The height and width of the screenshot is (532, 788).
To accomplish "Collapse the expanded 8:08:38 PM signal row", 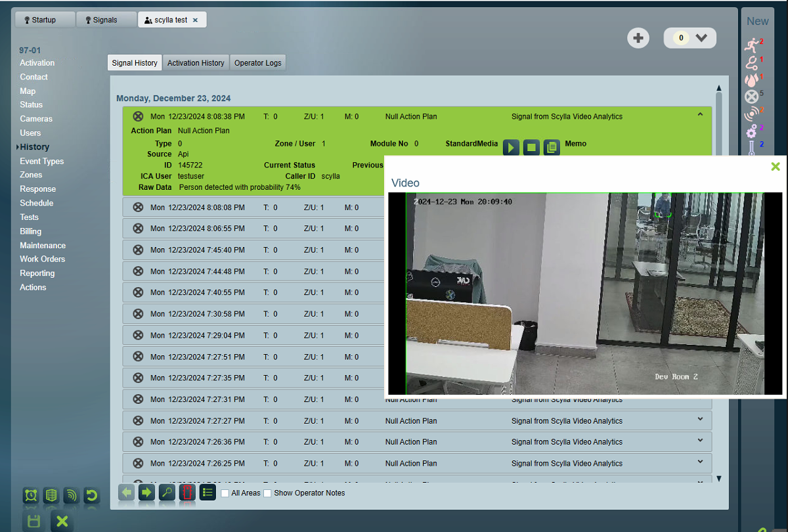I will pos(700,115).
